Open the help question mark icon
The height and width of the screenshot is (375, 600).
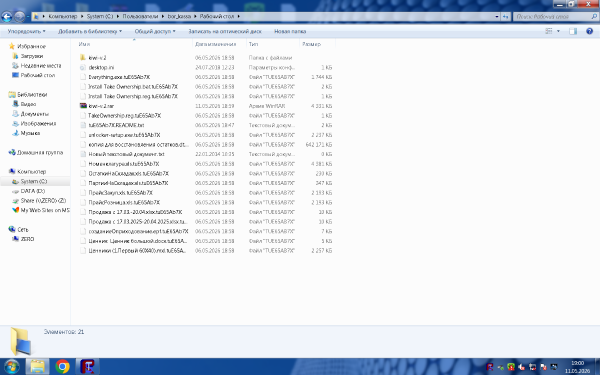click(589, 31)
